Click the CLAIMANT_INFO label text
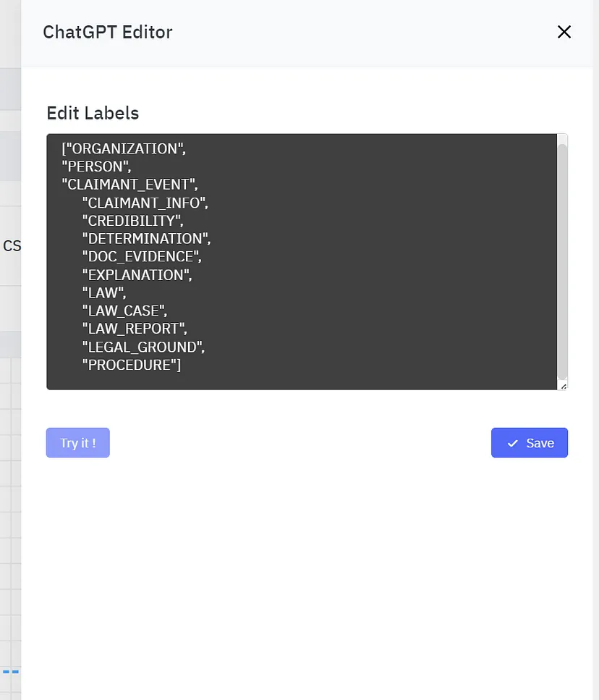The width and height of the screenshot is (599, 700). [144, 203]
